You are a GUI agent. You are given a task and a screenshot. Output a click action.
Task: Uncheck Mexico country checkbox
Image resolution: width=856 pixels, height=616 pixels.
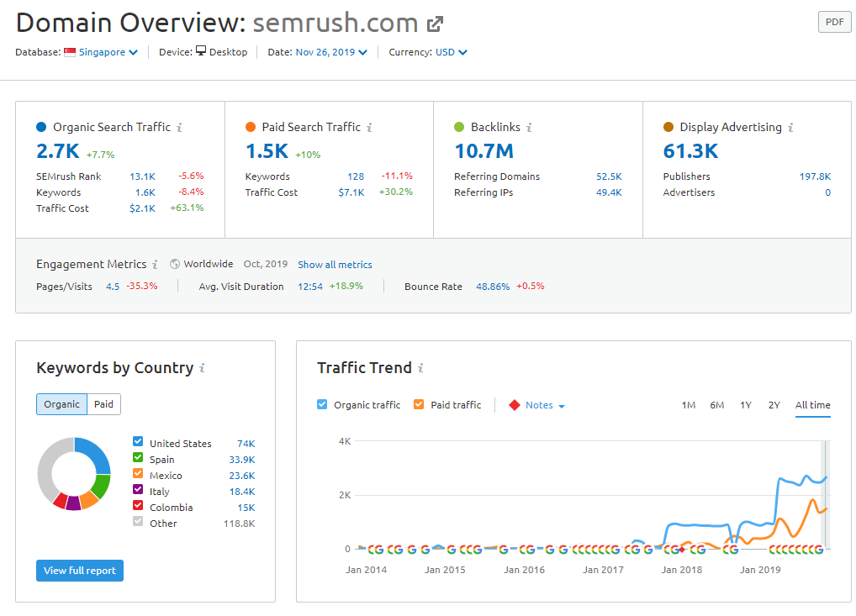pyautogui.click(x=138, y=473)
